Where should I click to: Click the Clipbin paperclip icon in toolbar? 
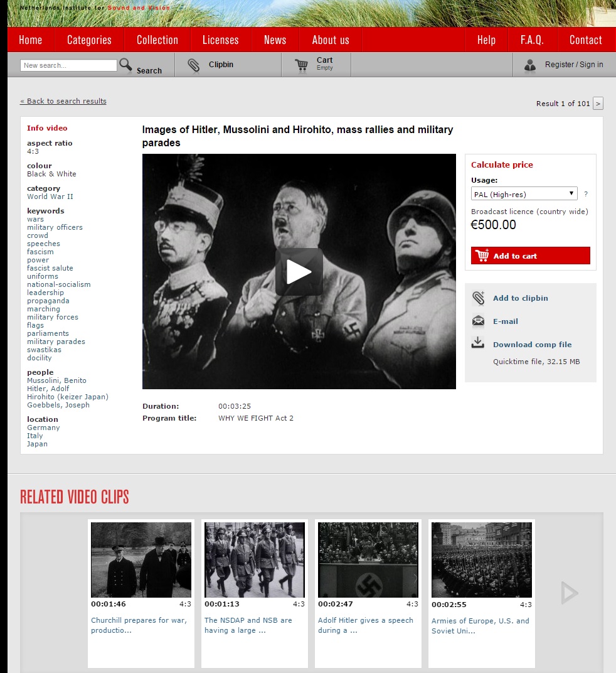click(194, 65)
